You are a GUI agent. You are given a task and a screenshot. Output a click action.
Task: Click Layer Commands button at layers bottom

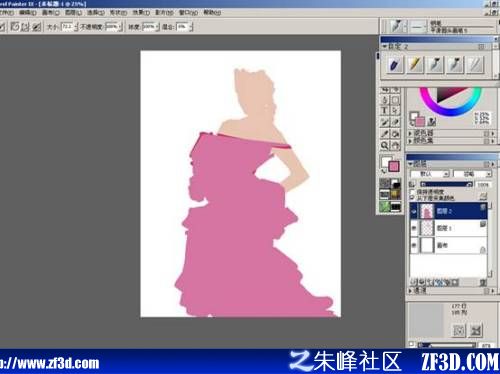click(x=414, y=283)
